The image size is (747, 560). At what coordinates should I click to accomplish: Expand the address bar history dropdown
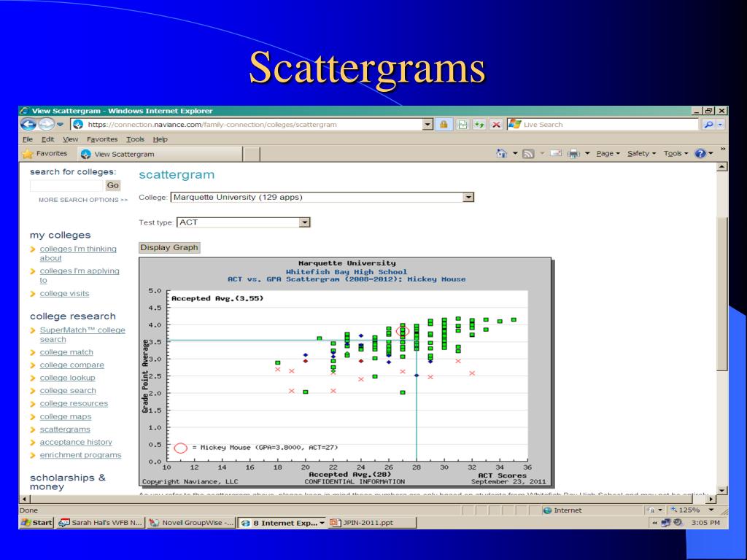(427, 125)
